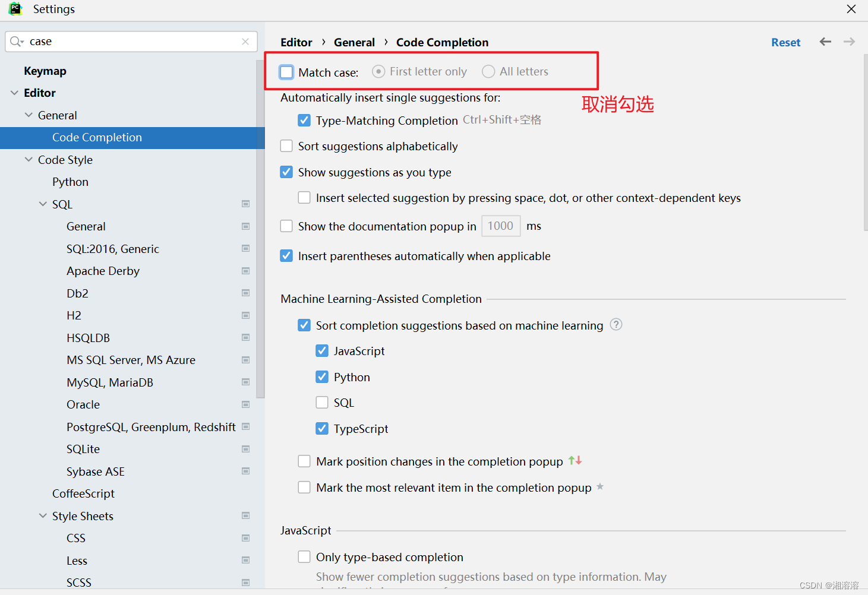Image resolution: width=868 pixels, height=595 pixels.
Task: Go back with the left arrow icon
Action: point(825,42)
